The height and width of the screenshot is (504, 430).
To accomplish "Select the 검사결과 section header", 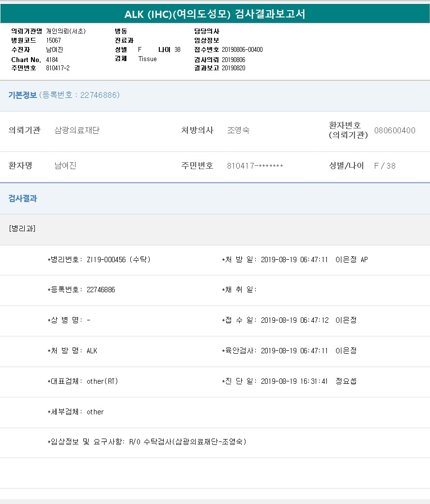I will 23,198.
